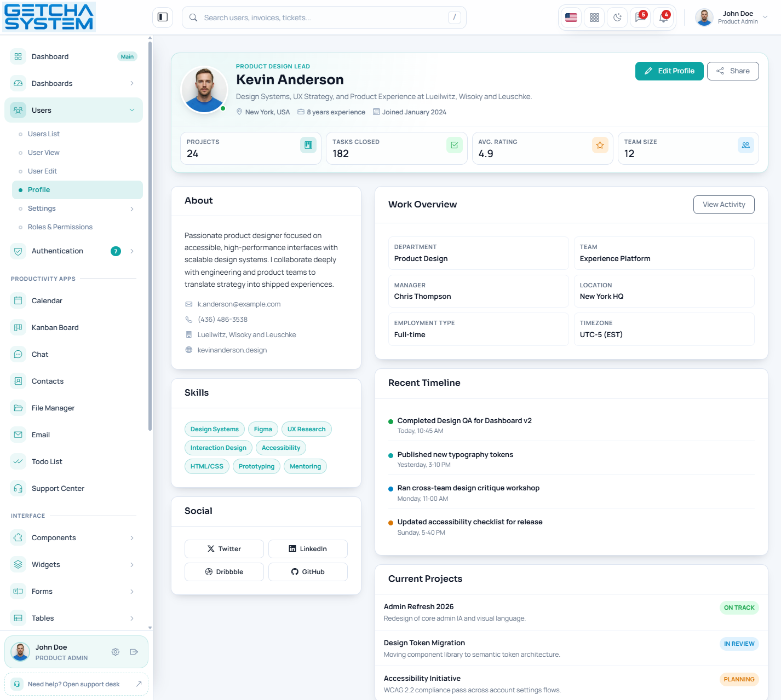Click the View Activity button
781x700 pixels.
click(x=723, y=205)
